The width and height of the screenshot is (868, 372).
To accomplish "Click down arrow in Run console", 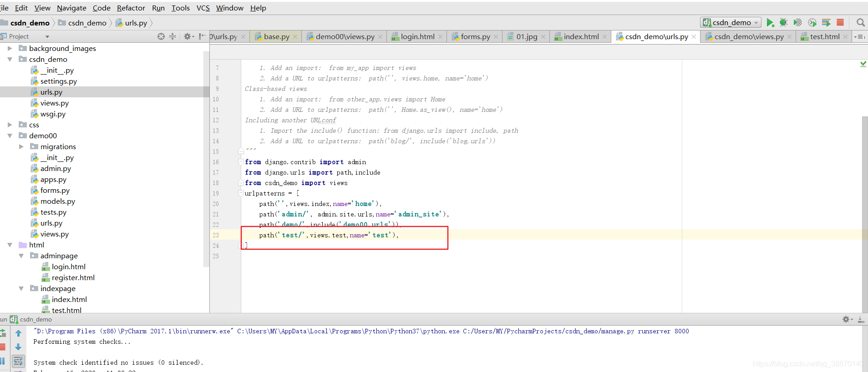I will (18, 347).
